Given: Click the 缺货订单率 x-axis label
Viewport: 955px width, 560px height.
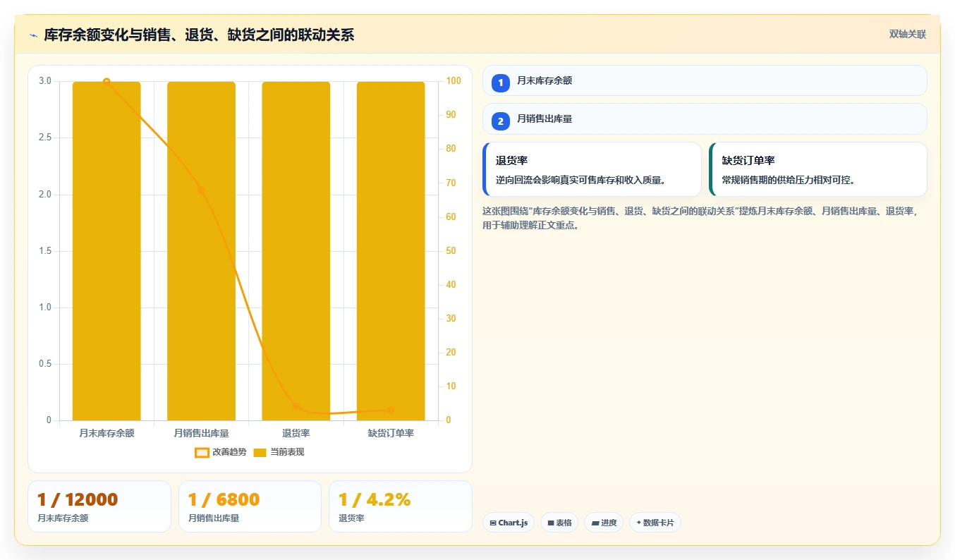Looking at the screenshot, I should click(391, 433).
